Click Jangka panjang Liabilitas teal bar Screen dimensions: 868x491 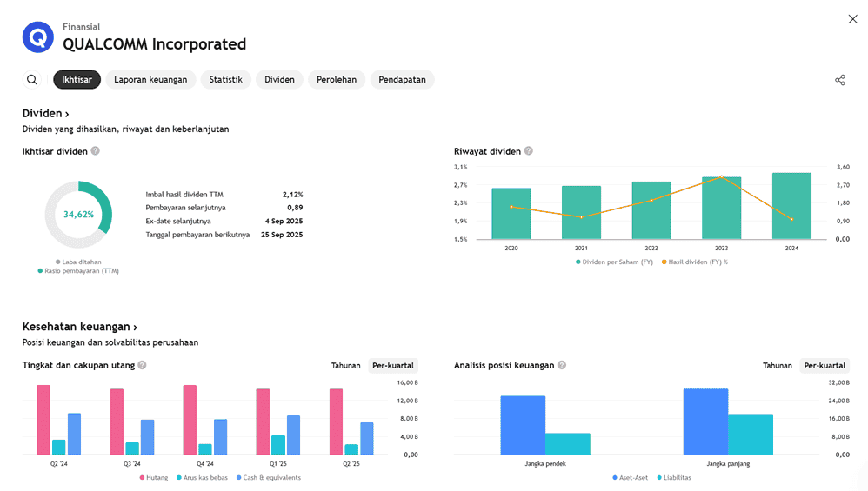751,434
